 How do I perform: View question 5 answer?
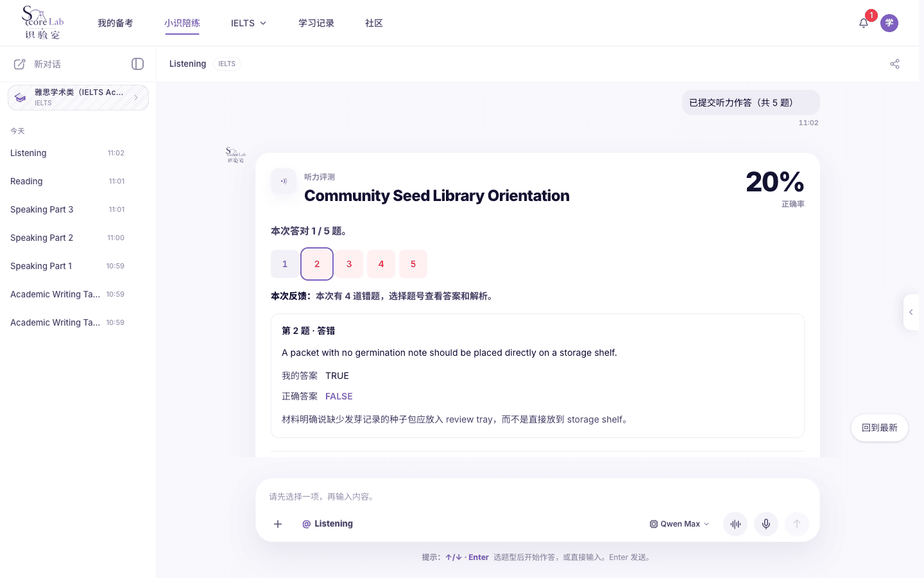(x=413, y=264)
